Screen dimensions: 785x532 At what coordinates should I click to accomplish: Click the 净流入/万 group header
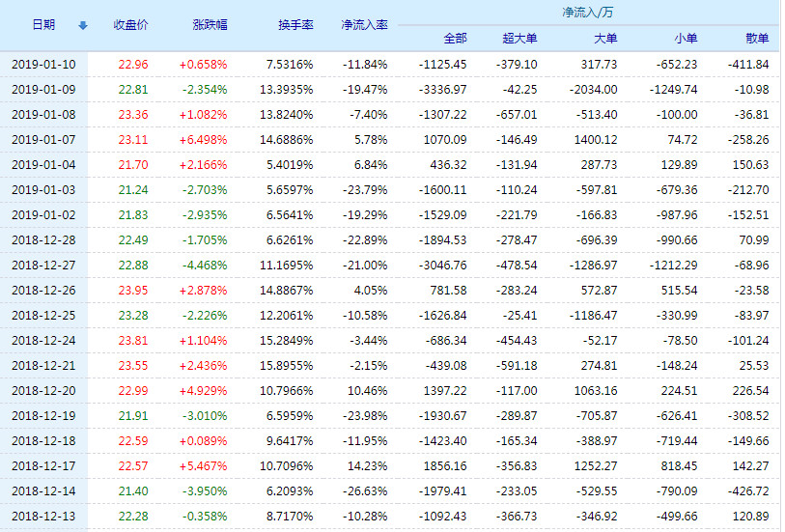586,14
